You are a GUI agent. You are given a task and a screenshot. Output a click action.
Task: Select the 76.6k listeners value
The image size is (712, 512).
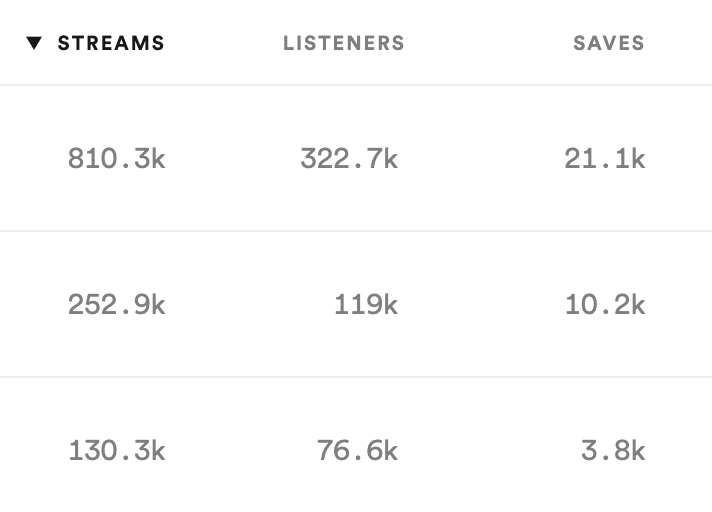click(x=357, y=451)
